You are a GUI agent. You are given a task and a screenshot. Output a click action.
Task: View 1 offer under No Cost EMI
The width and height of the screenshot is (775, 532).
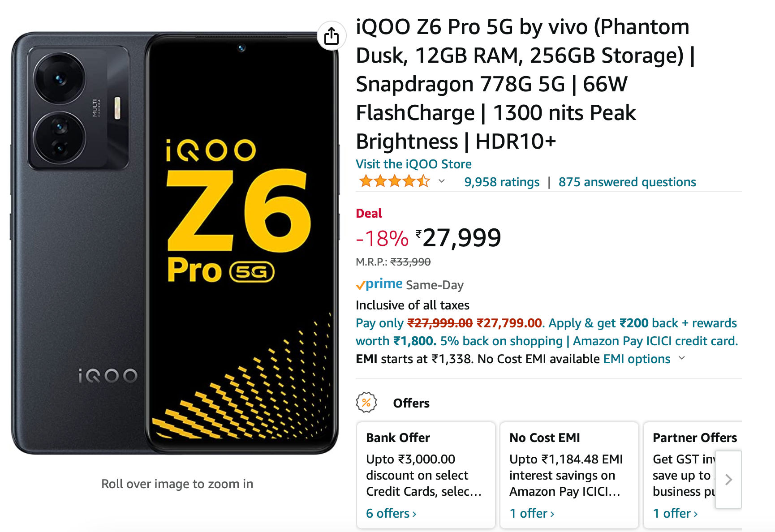[x=532, y=513]
